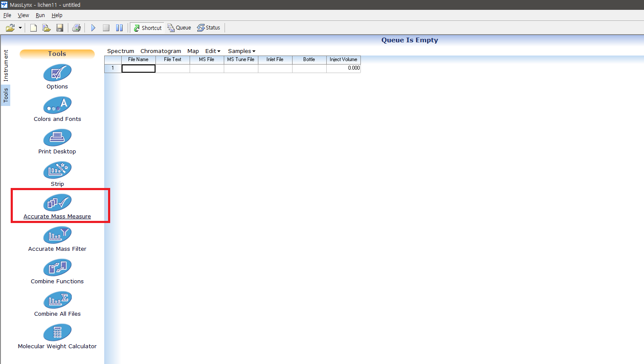644x364 pixels.
Task: Click the open sample list icon
Action: [x=47, y=28]
